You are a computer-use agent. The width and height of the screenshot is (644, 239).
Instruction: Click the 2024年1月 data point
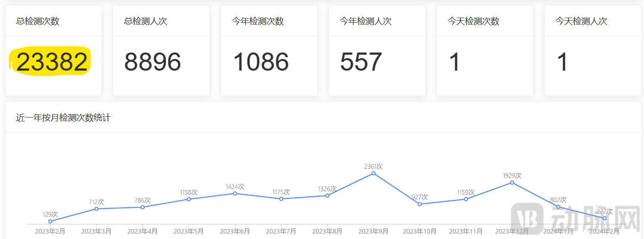558,207
